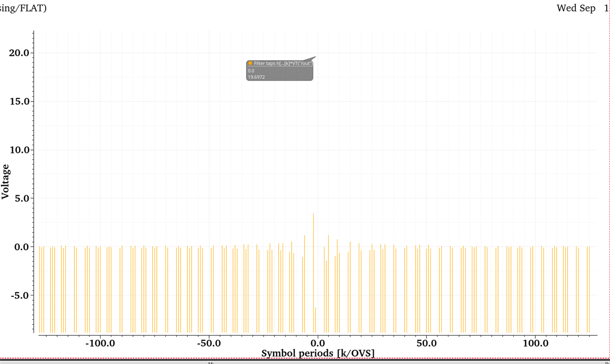610x364 pixels.
Task: Click the "Wed Sep" date text in header
Action: tap(576, 8)
